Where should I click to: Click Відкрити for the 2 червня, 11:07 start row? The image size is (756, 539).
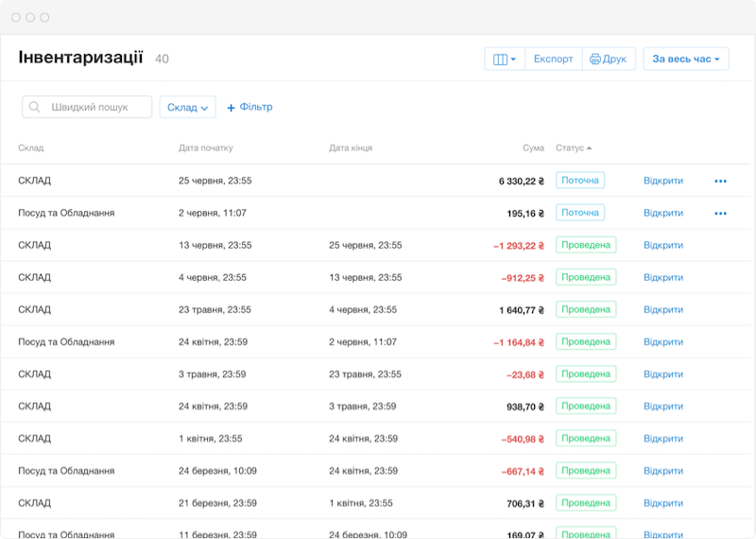663,213
